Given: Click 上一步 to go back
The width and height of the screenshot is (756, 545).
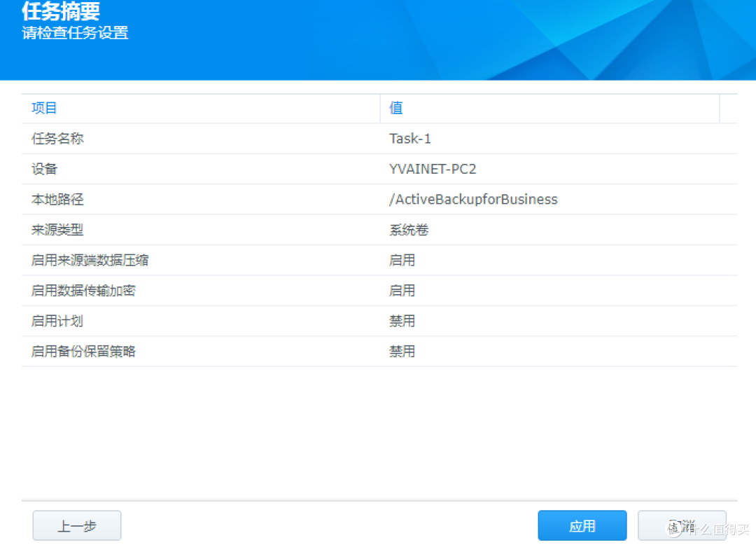Looking at the screenshot, I should click(x=77, y=525).
